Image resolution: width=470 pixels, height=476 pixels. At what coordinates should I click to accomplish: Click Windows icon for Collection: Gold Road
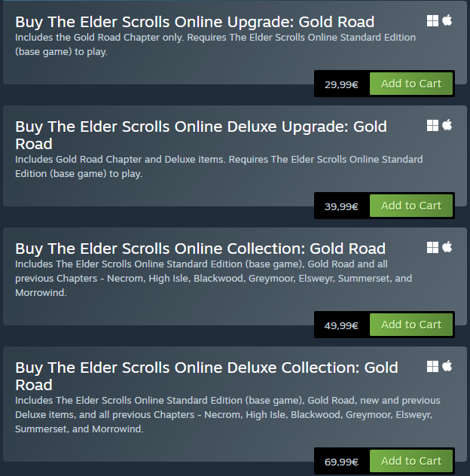[x=432, y=247]
